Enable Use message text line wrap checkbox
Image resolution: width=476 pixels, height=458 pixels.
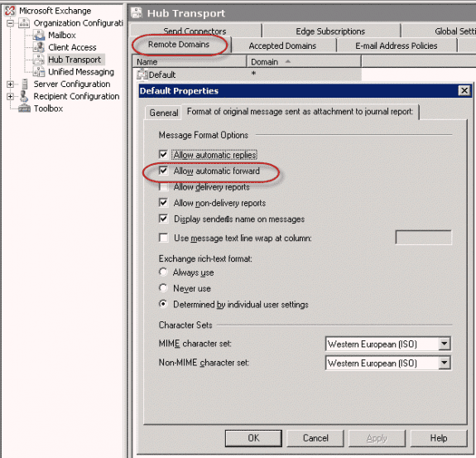point(163,238)
